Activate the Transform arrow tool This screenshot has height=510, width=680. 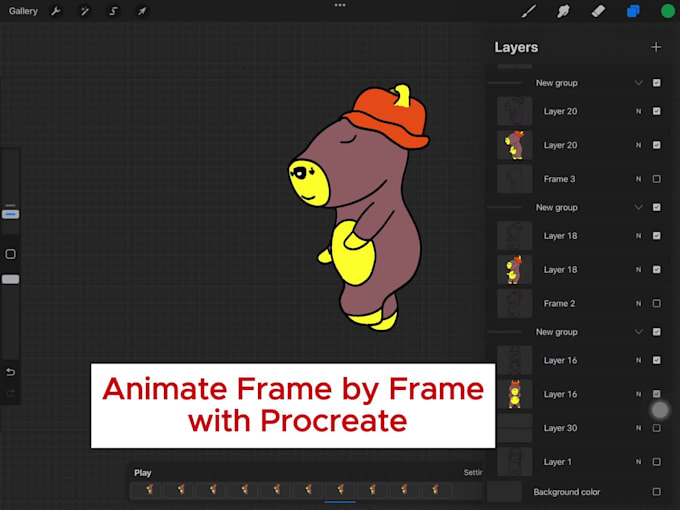142,11
